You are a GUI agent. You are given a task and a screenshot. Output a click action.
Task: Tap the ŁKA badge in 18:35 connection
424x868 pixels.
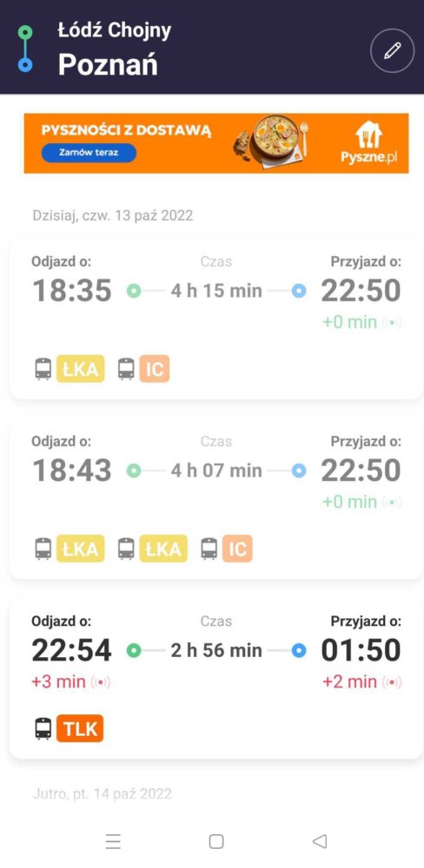pyautogui.click(x=80, y=369)
